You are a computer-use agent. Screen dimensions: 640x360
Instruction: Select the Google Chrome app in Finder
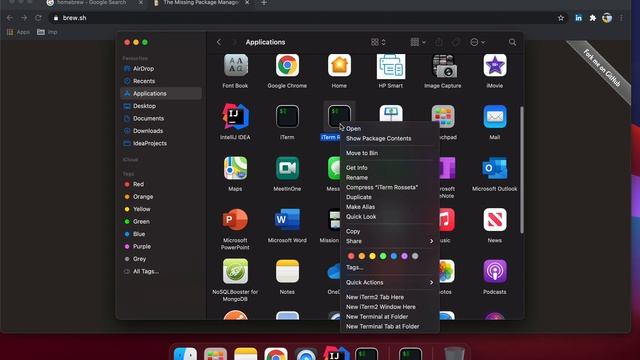(x=287, y=66)
